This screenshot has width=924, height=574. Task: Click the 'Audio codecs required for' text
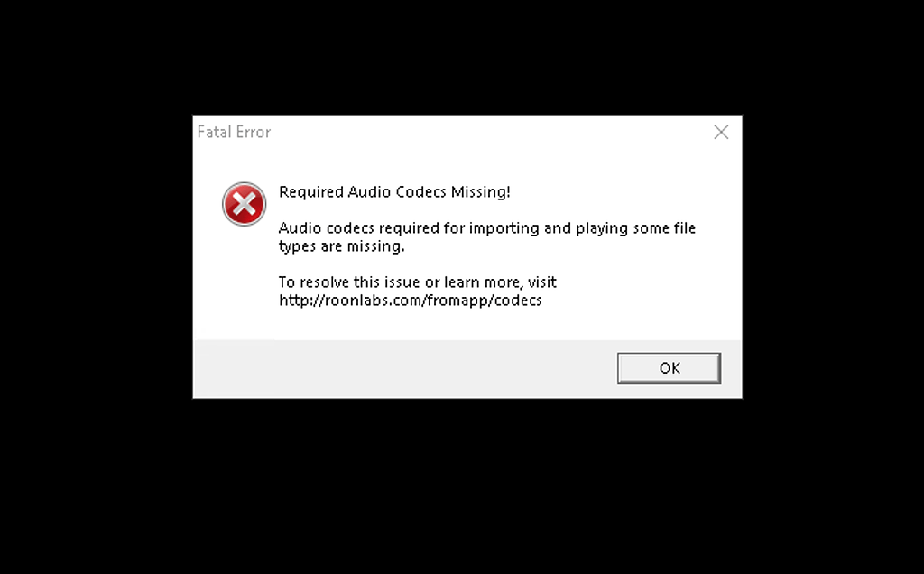tap(373, 228)
